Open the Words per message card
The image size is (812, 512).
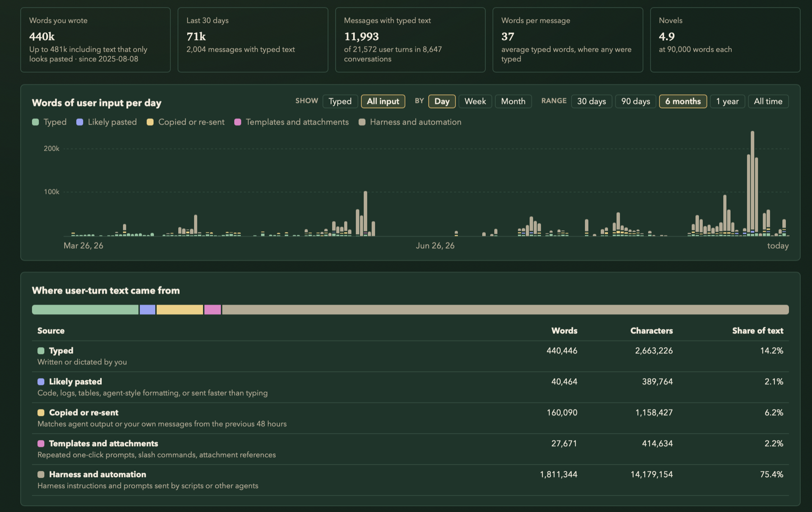(567, 40)
